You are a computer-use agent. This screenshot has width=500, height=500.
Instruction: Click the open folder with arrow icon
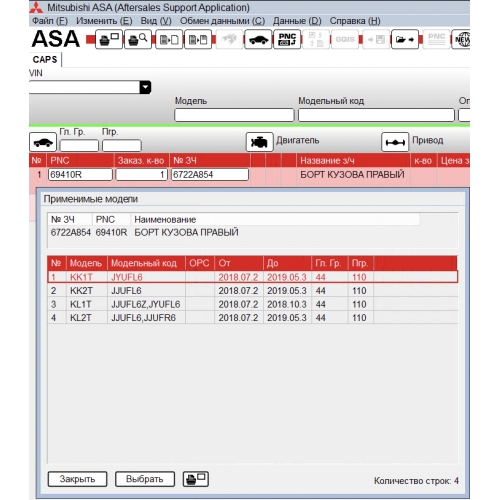point(405,39)
